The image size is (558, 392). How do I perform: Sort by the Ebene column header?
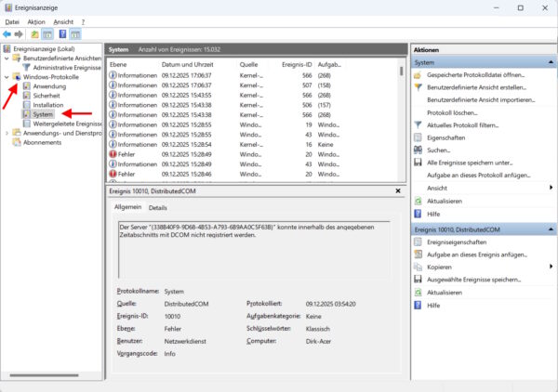[x=118, y=64]
